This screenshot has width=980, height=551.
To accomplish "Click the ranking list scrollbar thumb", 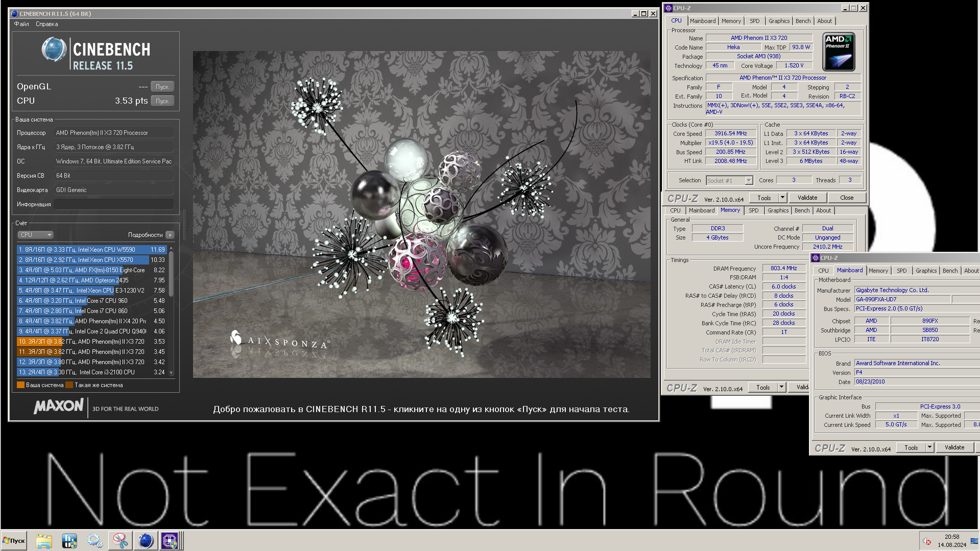I will click(171, 274).
